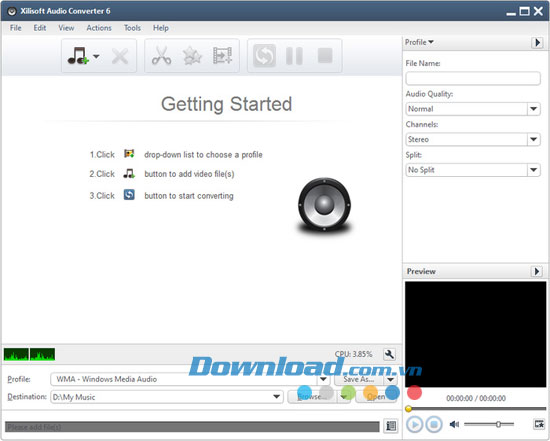Click the app icon in title bar
Image resolution: width=550 pixels, height=441 pixels.
click(12, 11)
